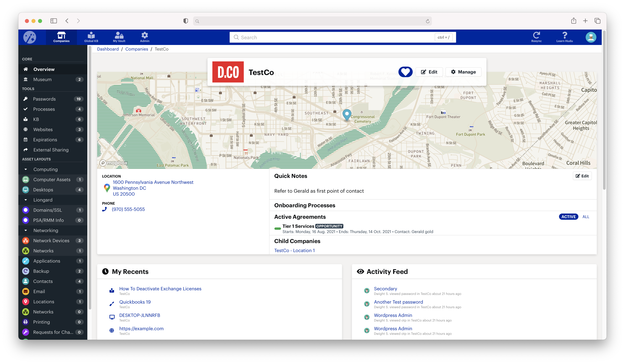The image size is (625, 364).
Task: Click the Manage button
Action: tap(463, 72)
